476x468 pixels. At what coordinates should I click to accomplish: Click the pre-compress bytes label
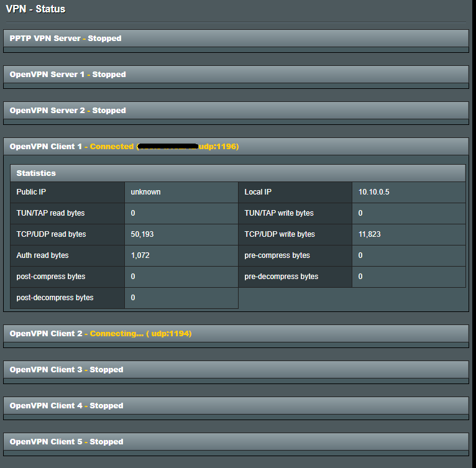click(277, 255)
